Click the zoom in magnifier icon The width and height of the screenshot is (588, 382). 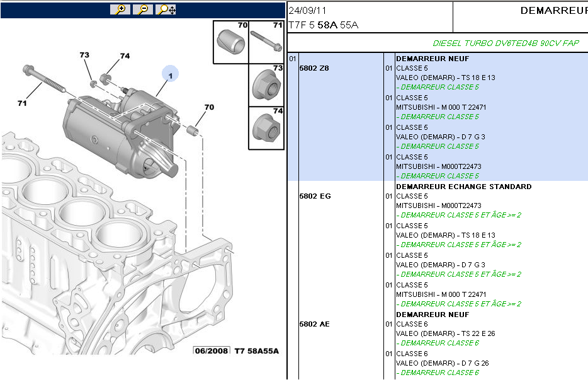(x=120, y=9)
